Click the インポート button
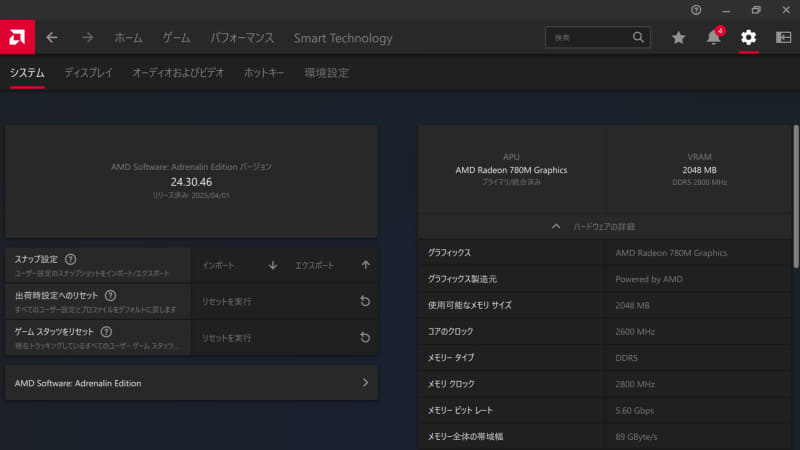 pos(238,265)
